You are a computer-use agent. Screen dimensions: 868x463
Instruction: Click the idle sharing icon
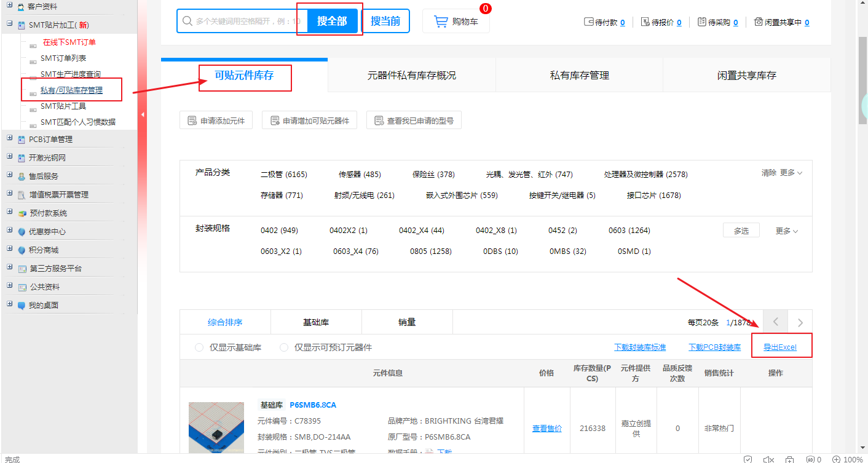coord(758,22)
